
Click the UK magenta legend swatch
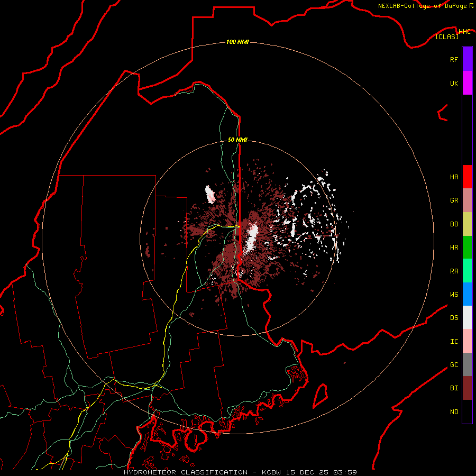[x=467, y=83]
